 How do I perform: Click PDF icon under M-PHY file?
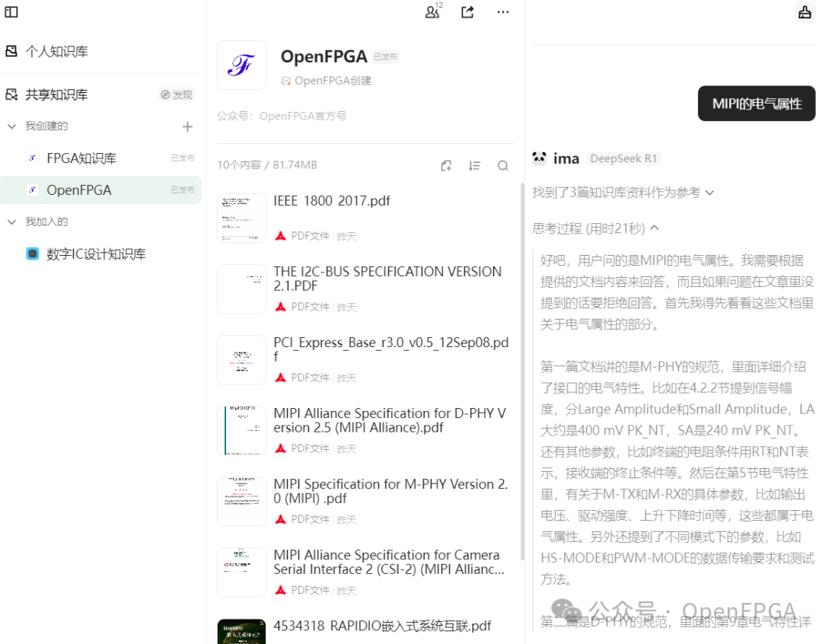280,519
